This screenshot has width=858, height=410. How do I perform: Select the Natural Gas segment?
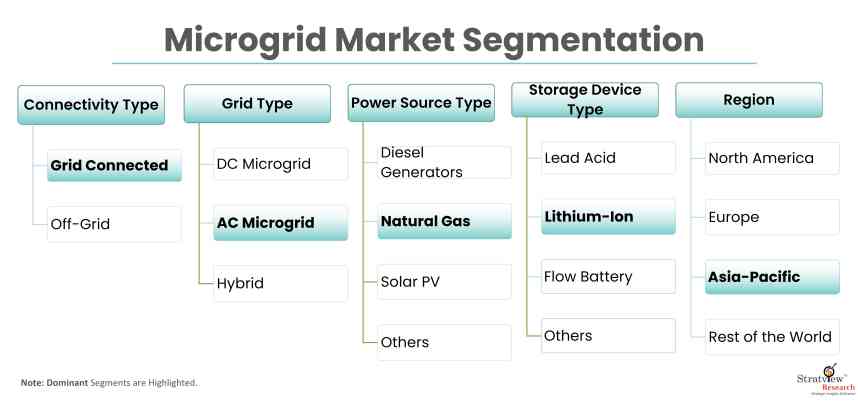(x=444, y=221)
